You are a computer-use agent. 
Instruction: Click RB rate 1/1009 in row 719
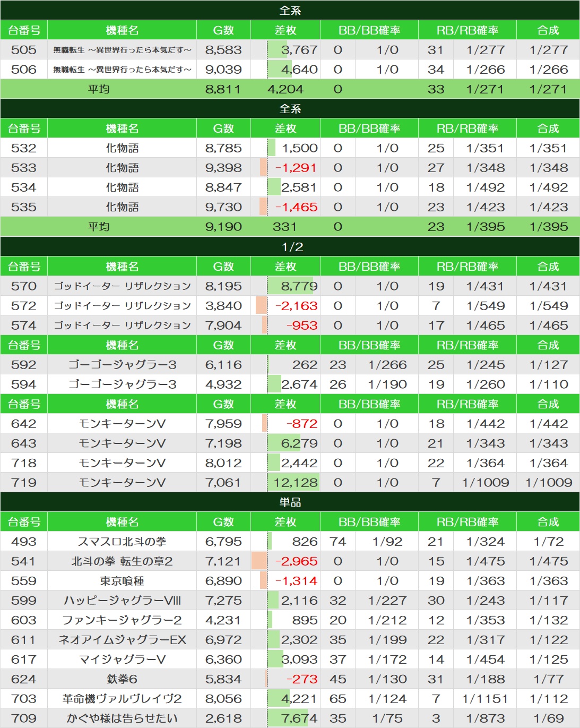click(485, 483)
